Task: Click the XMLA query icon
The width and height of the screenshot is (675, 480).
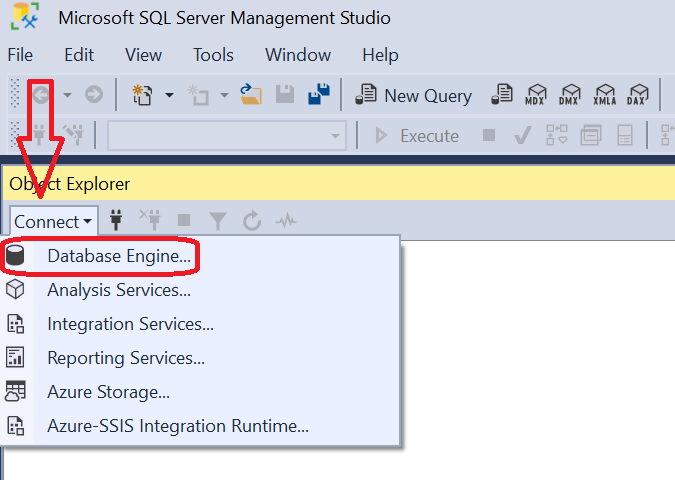Action: pyautogui.click(x=604, y=94)
